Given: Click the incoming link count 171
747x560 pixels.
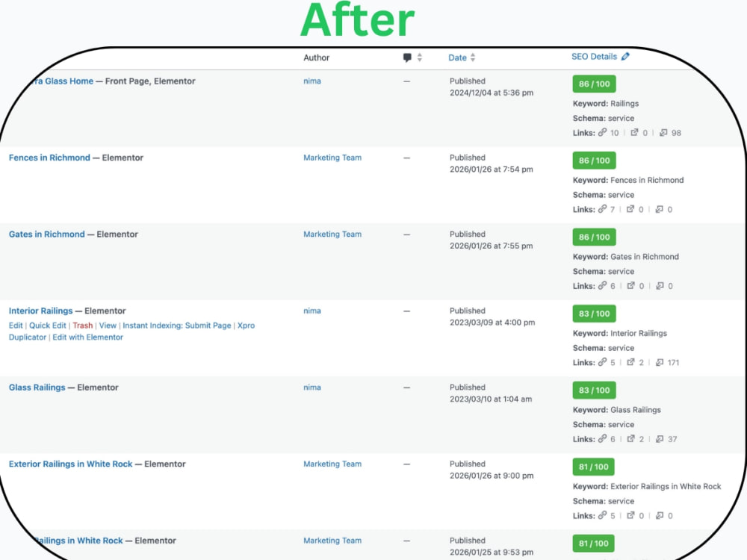Looking at the screenshot, I should tap(673, 362).
